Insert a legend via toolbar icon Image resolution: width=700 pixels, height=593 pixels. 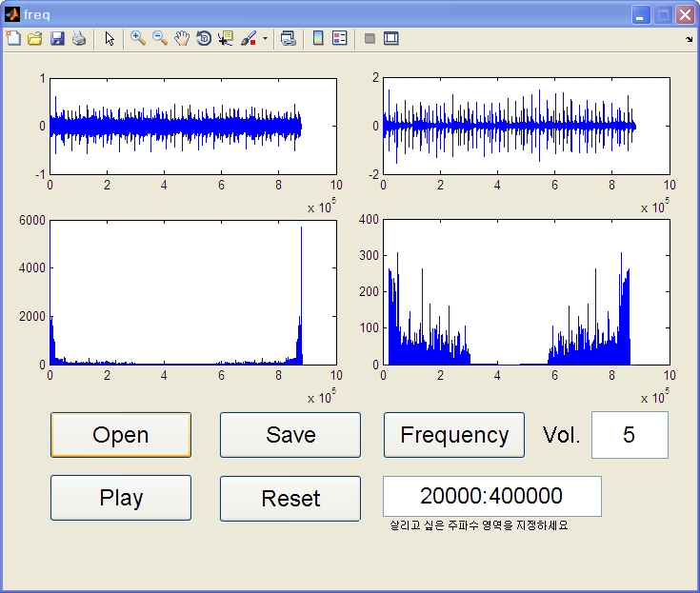340,38
